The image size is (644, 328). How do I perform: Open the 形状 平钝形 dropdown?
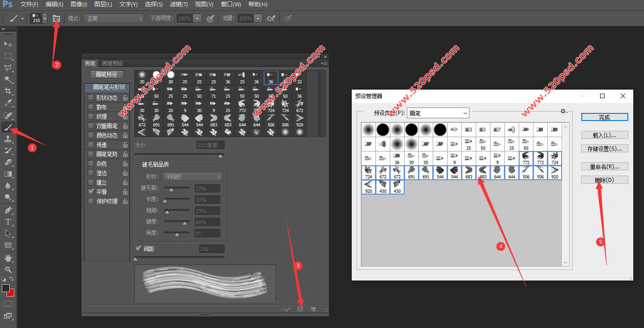192,177
